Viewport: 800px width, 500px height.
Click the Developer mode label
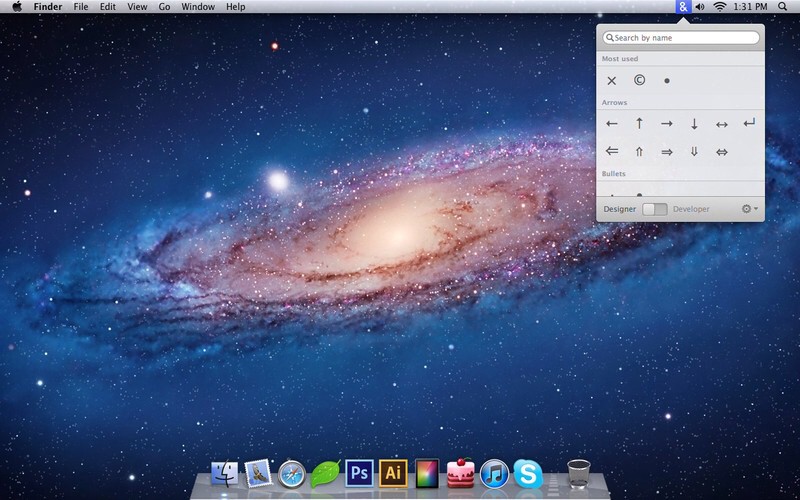691,209
